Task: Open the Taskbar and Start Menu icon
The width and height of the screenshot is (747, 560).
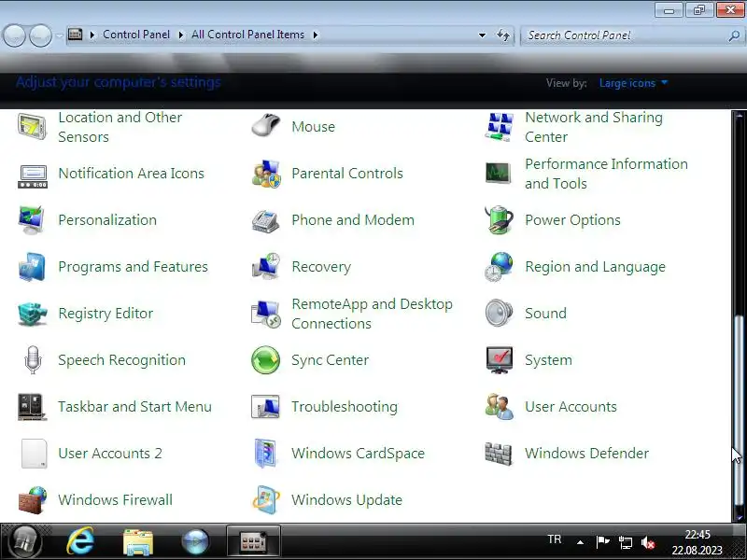Action: pos(32,407)
